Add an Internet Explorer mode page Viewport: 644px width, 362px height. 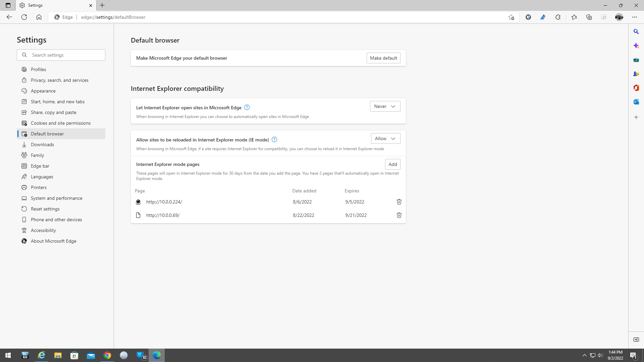pos(393,164)
